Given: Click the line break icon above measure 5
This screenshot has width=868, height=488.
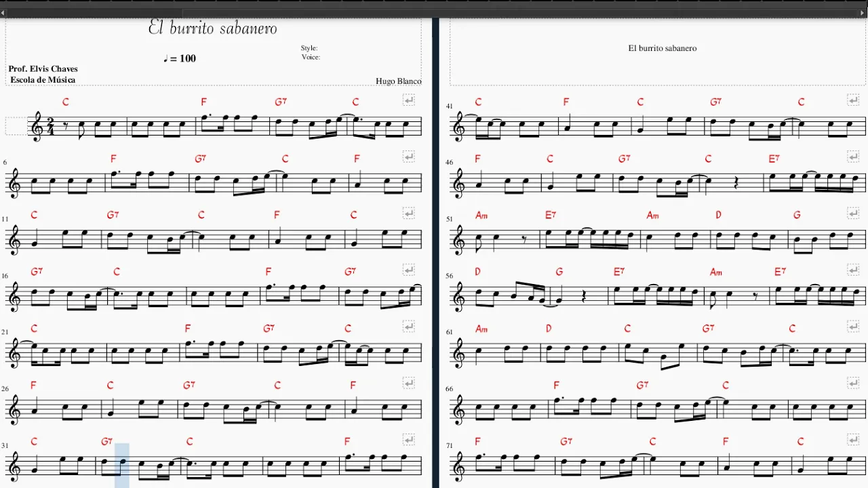Looking at the screenshot, I should coord(409,100).
